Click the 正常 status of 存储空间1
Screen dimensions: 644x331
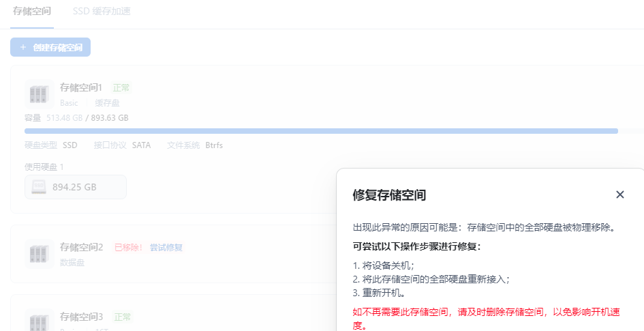[x=121, y=87]
